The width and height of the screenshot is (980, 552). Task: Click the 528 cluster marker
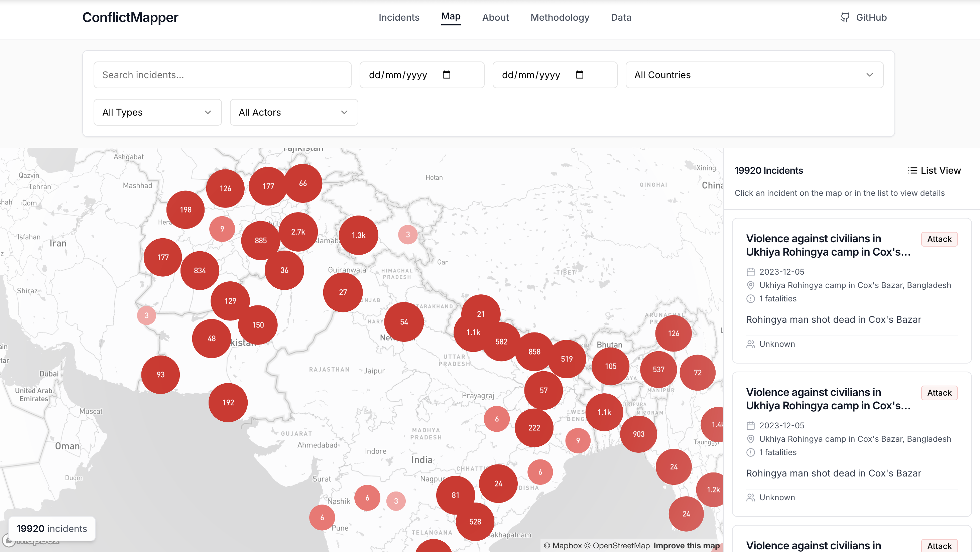[x=475, y=522]
